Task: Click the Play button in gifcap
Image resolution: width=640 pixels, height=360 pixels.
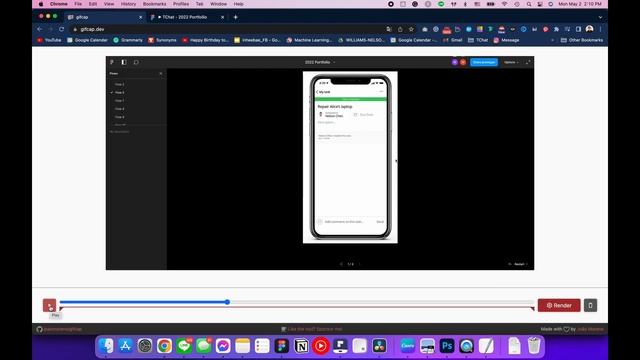Action: [49, 305]
